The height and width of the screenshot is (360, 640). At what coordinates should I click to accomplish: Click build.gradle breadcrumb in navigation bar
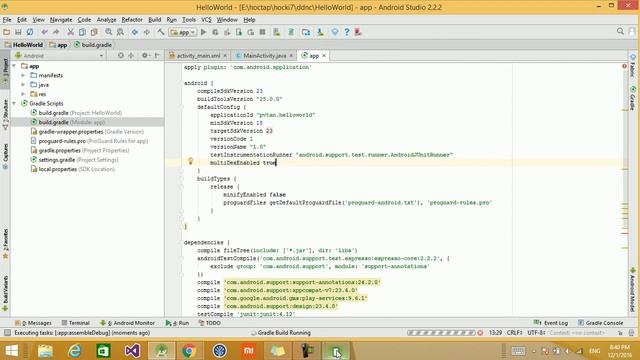tap(93, 45)
